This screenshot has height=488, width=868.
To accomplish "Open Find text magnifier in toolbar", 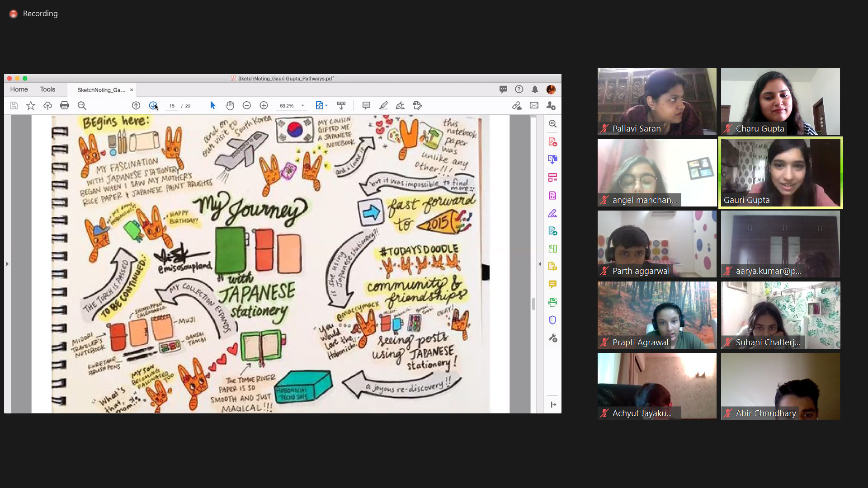I will click(82, 106).
